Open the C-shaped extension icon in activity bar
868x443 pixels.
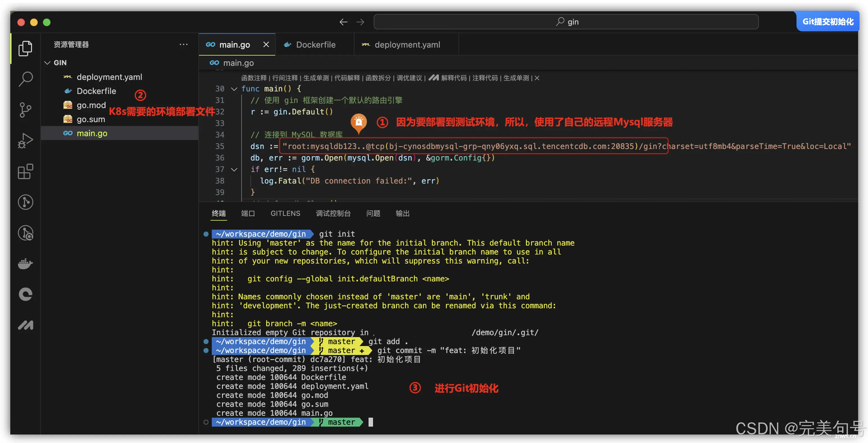25,294
